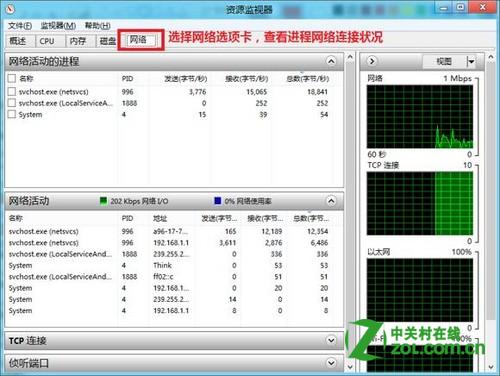Click the graph pane scrollbar up arrow
The image size is (500, 376).
(x=491, y=57)
